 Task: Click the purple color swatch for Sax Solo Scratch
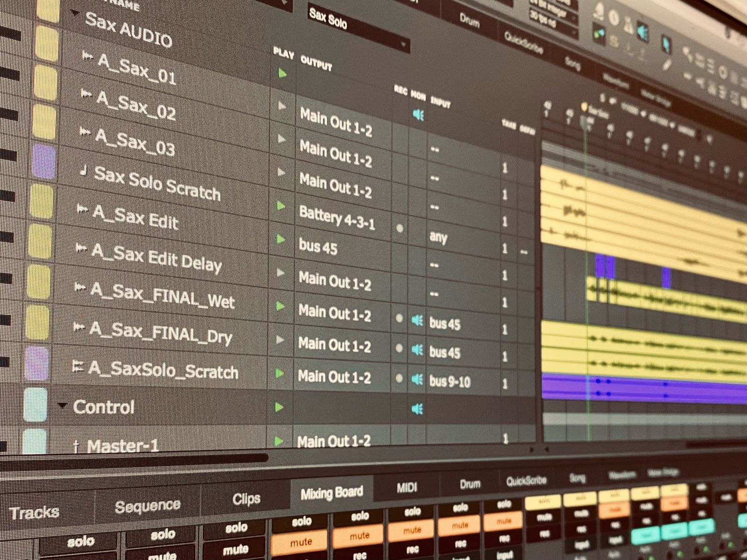(44, 162)
